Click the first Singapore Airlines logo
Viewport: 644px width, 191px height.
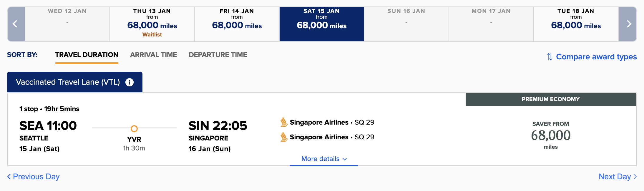click(284, 122)
